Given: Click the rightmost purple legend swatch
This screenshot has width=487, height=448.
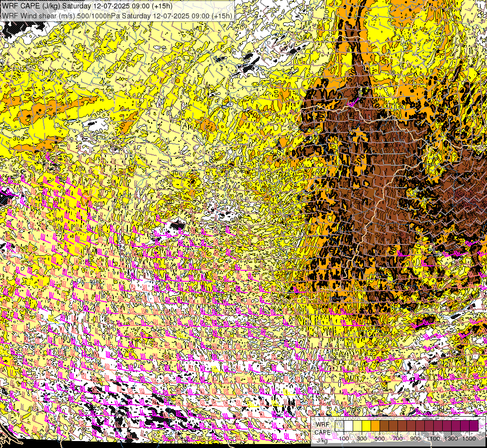Looking at the screenshot, I should [x=474, y=426].
